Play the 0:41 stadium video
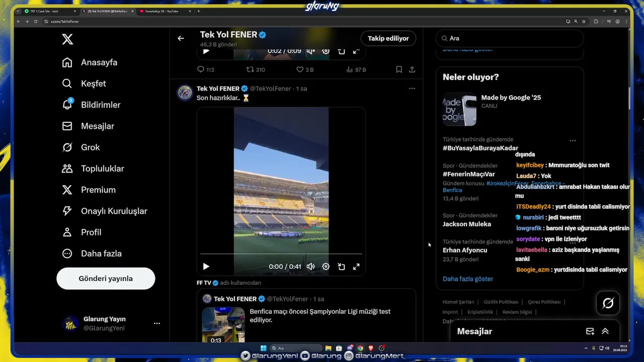The height and width of the screenshot is (362, 644). click(x=206, y=266)
